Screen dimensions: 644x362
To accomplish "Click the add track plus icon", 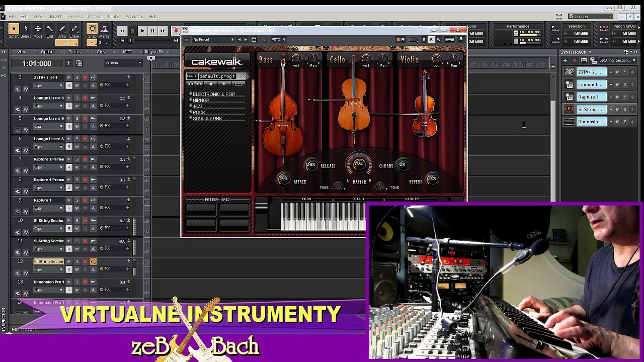I will [69, 63].
